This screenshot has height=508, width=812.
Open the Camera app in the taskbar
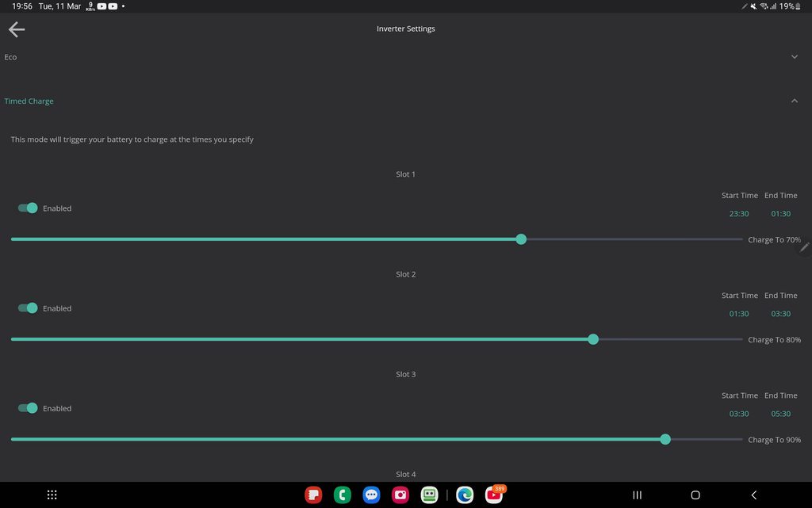400,495
